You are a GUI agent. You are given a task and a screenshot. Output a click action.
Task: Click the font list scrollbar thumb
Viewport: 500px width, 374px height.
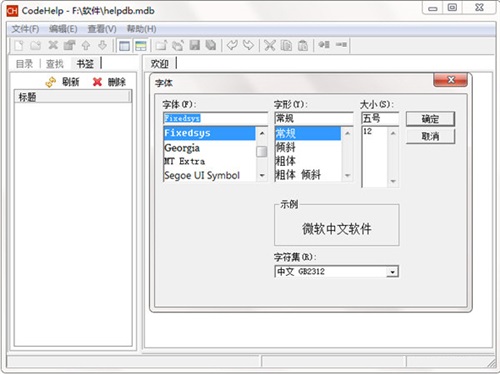(x=262, y=152)
